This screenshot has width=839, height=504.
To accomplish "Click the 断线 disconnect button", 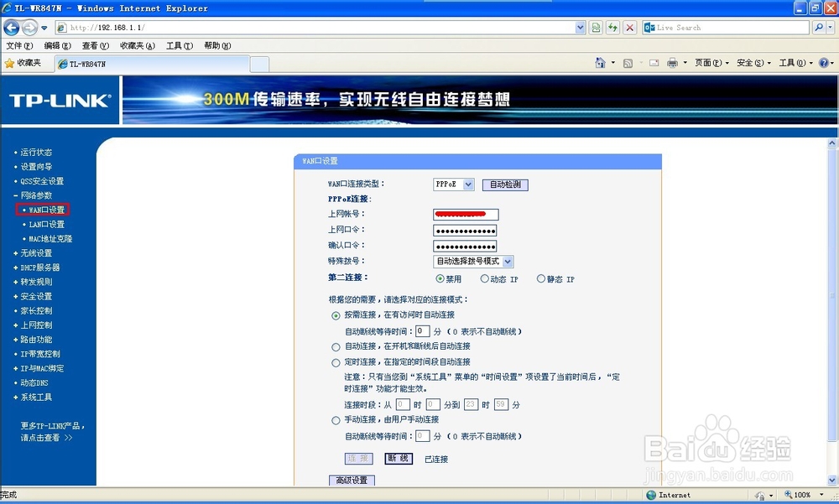I will click(398, 459).
